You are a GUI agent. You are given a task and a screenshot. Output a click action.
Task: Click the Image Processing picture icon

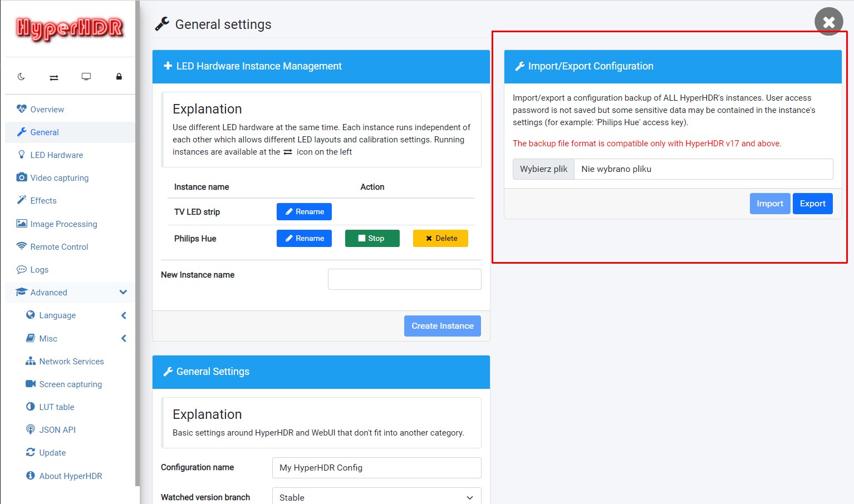(22, 224)
